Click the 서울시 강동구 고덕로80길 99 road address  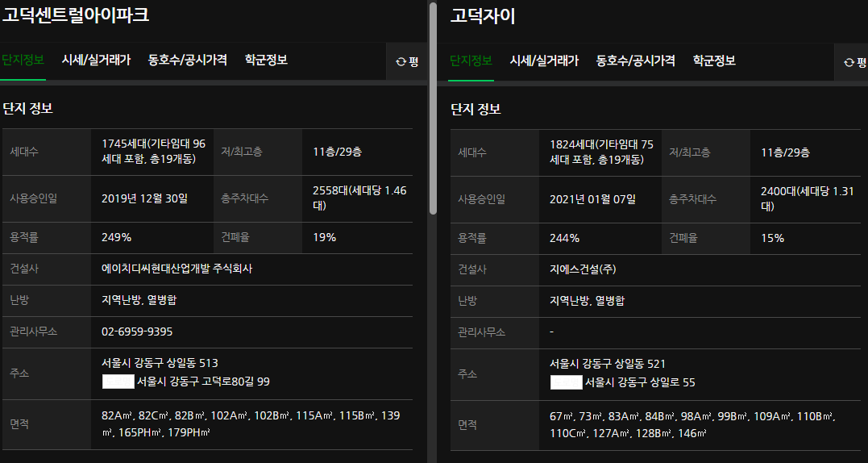click(203, 382)
